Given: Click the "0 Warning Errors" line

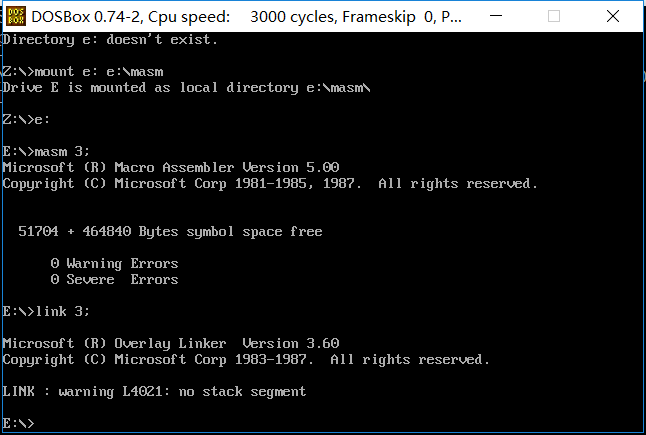Looking at the screenshot, I should (x=114, y=264).
